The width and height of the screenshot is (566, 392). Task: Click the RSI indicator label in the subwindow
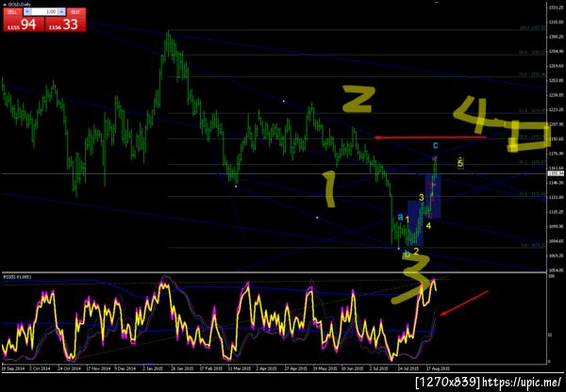pyautogui.click(x=17, y=277)
